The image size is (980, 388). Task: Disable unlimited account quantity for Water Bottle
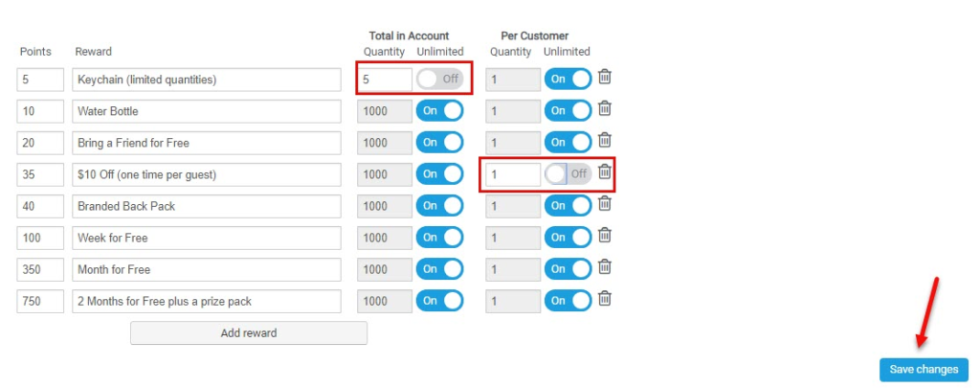pyautogui.click(x=439, y=111)
